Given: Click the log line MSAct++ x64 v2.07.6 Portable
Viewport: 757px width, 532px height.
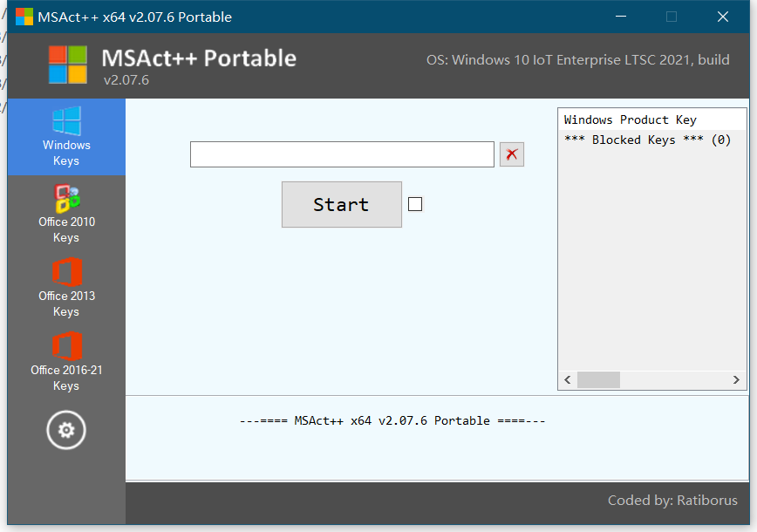Looking at the screenshot, I should [392, 420].
